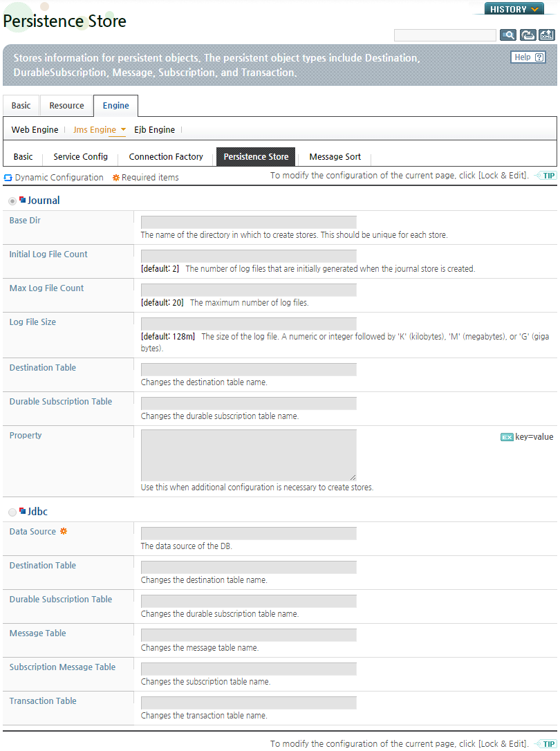Select the Journal radio button

point(12,201)
